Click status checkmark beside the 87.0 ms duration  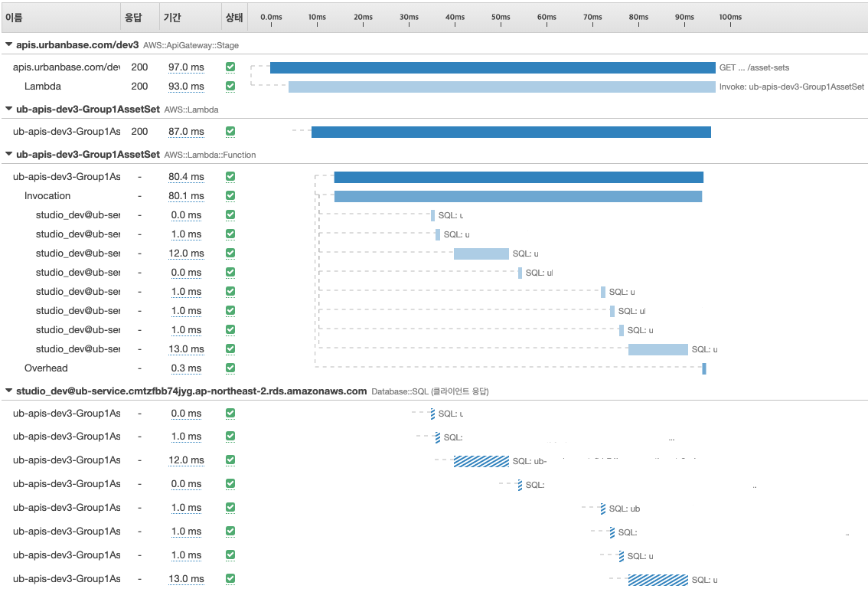[230, 132]
